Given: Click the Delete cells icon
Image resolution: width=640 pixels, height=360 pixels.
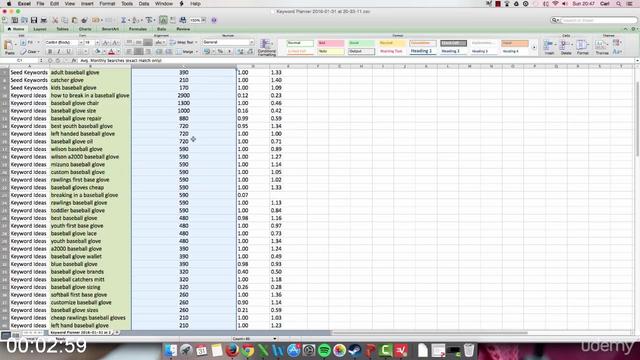Looking at the screenshot, I should [566, 47].
